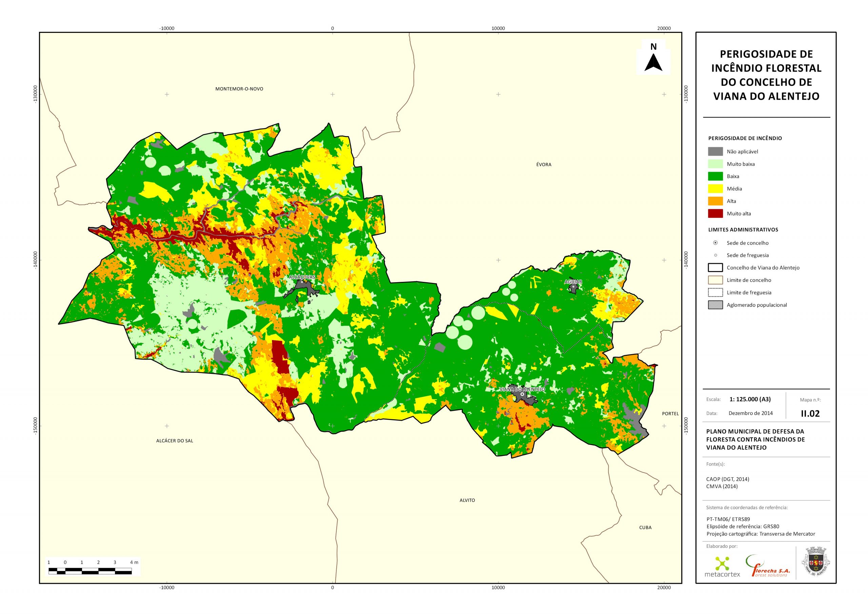
Task: Click the Não aplicável gray swatch
Action: tap(715, 151)
